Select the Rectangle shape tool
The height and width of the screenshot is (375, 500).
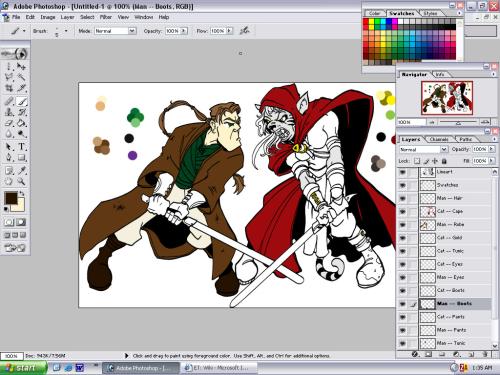21,158
